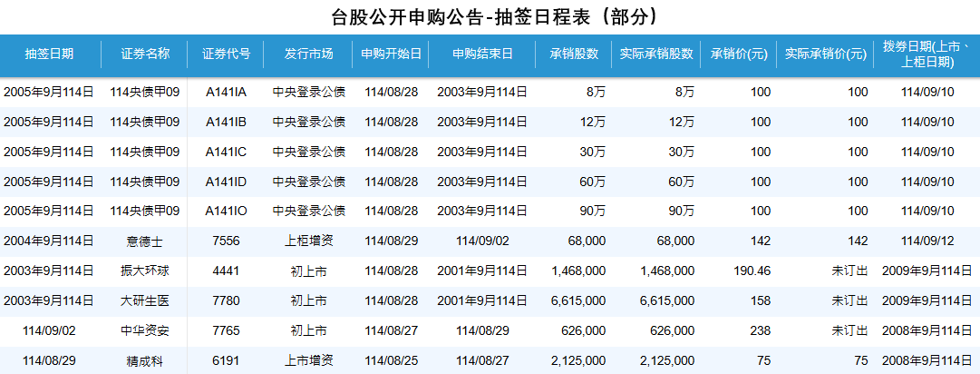Click the underwriting price 238
Image resolution: width=980 pixels, height=374 pixels.
(x=761, y=330)
